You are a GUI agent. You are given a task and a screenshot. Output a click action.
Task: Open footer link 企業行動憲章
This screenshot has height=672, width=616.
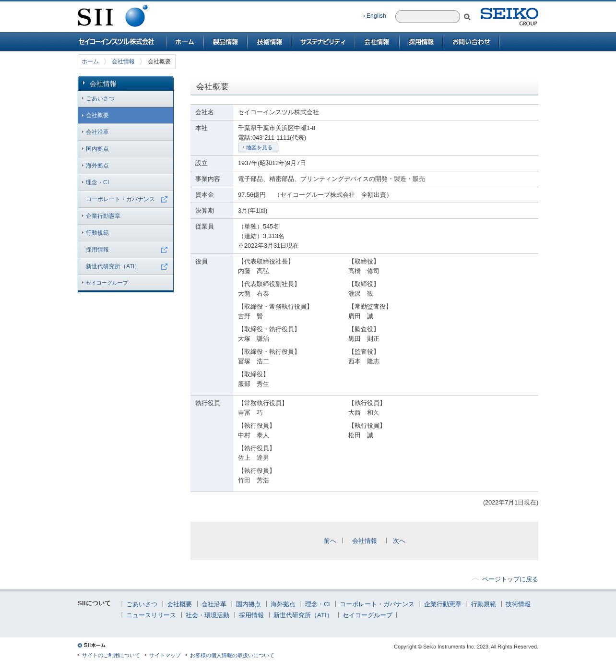click(443, 604)
